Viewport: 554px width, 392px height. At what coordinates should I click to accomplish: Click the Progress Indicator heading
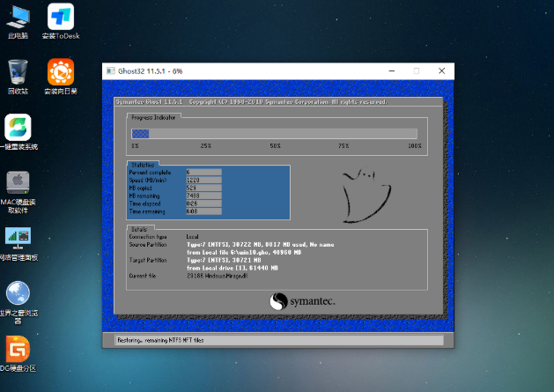click(x=153, y=117)
